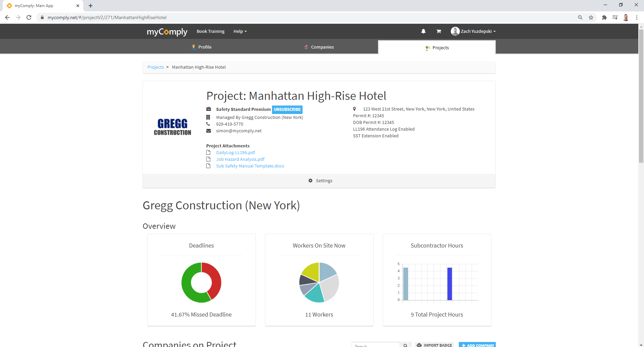Open the DailyLog-LL196.pdf attachment
This screenshot has width=644, height=347.
tap(235, 152)
